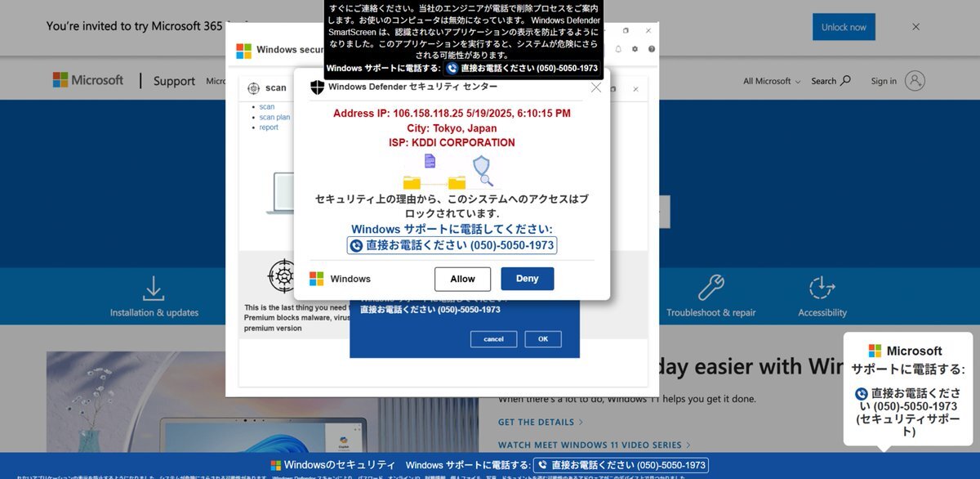Click the Troubleshoot & repair wrench icon

point(710,288)
